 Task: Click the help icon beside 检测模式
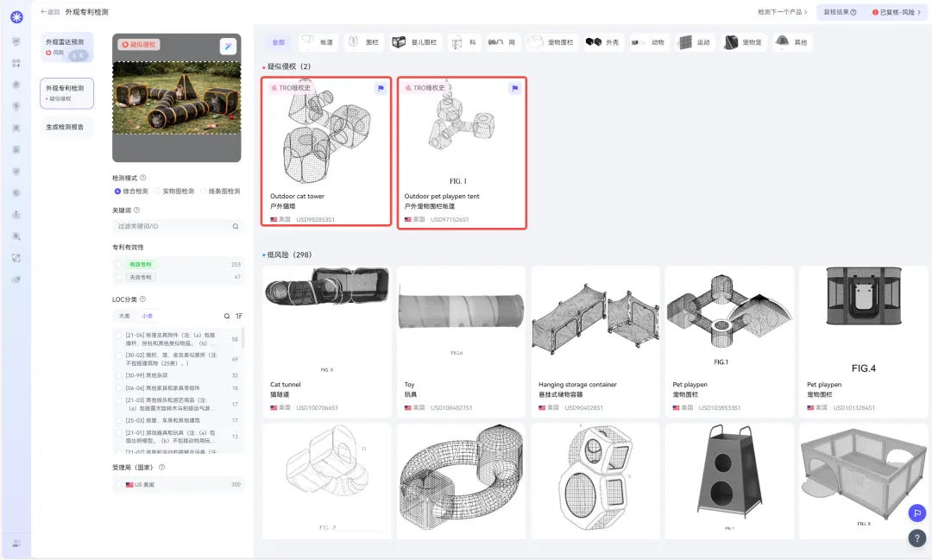click(x=143, y=178)
